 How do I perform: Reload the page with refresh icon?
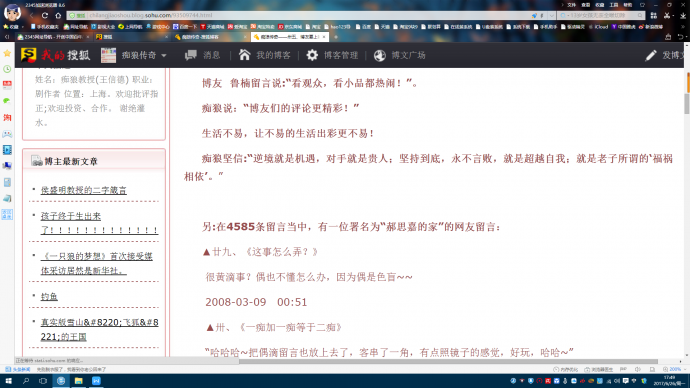pos(45,15)
